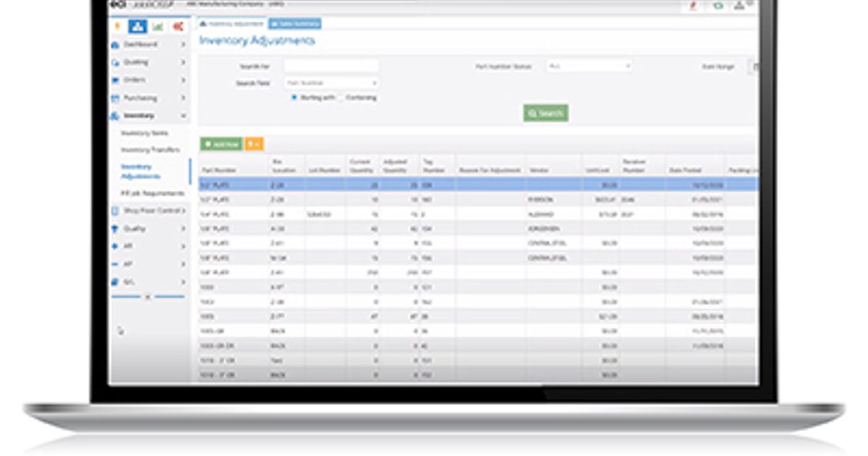Open Inventory Adjustments in the sidebar
This screenshot has height=456, width=868.
pyautogui.click(x=142, y=172)
